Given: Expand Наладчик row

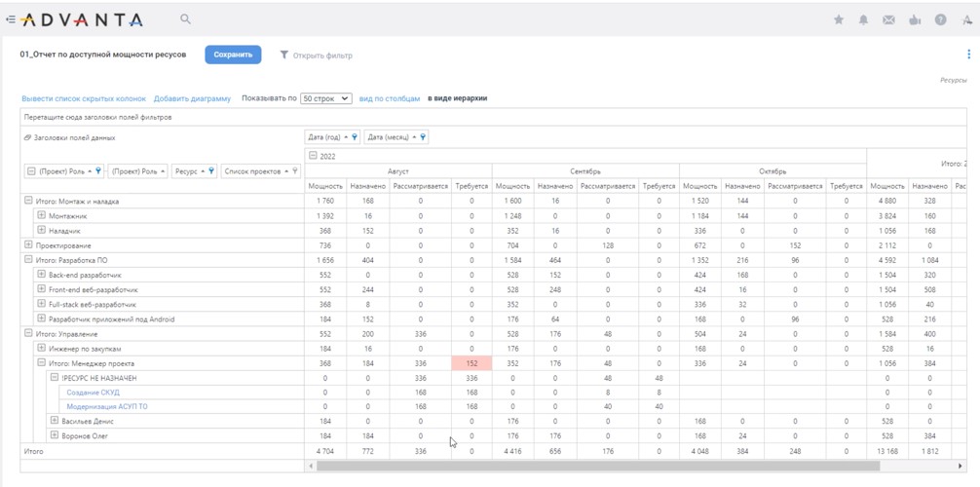Looking at the screenshot, I should pos(41,230).
